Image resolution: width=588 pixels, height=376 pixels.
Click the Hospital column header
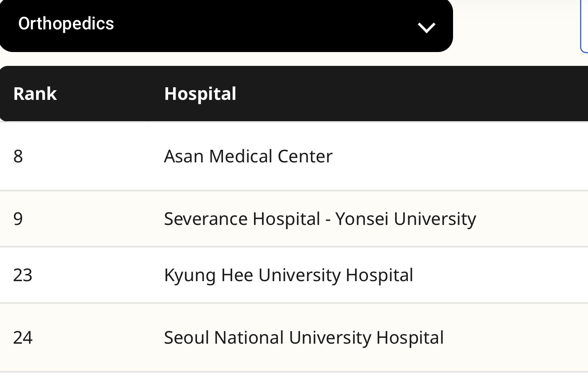click(x=200, y=94)
